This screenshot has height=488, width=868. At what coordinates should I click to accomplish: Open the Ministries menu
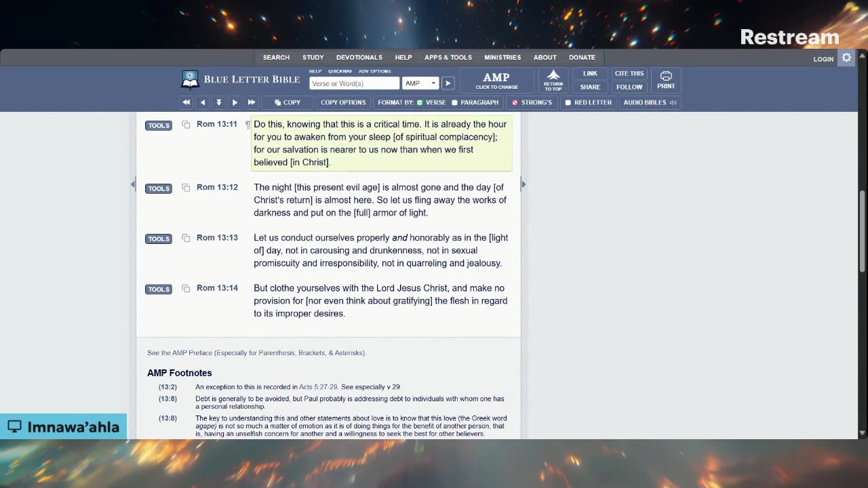pyautogui.click(x=502, y=58)
